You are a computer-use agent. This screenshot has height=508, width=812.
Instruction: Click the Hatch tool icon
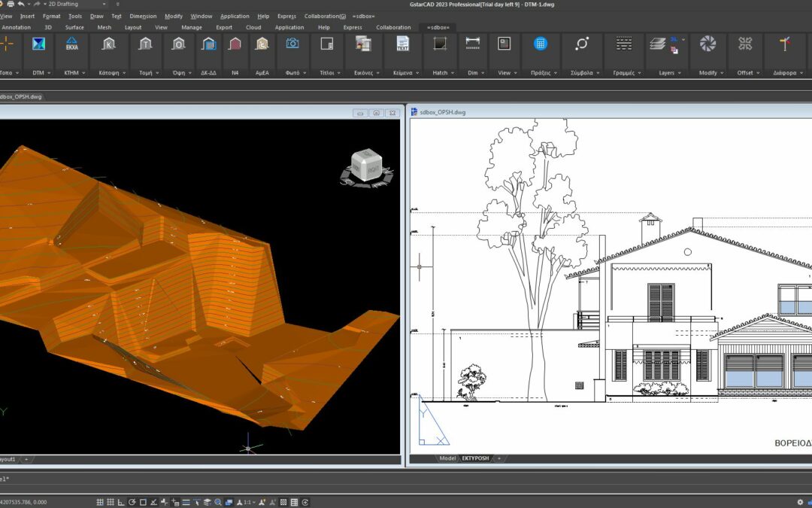(x=440, y=44)
